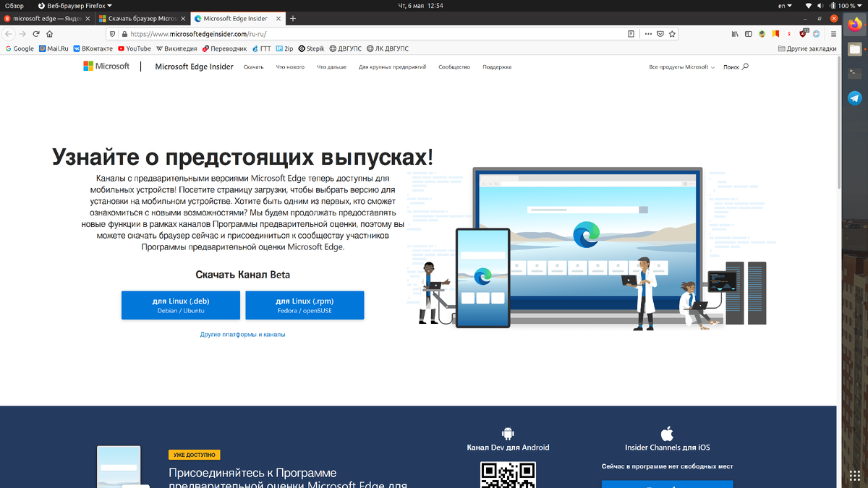868x488 pixels.
Task: Open Что нового nav item
Action: tap(290, 67)
